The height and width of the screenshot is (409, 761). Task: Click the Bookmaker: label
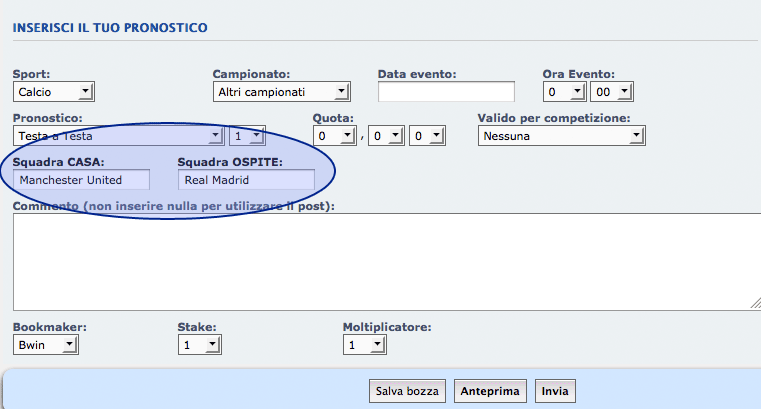(x=50, y=327)
